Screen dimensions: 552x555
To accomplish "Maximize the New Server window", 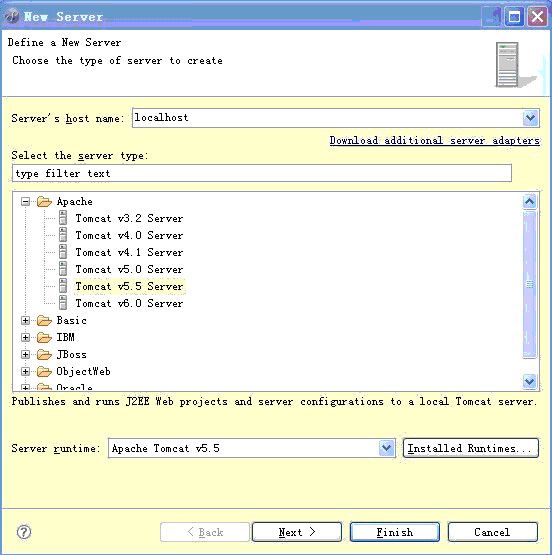I will (x=514, y=16).
